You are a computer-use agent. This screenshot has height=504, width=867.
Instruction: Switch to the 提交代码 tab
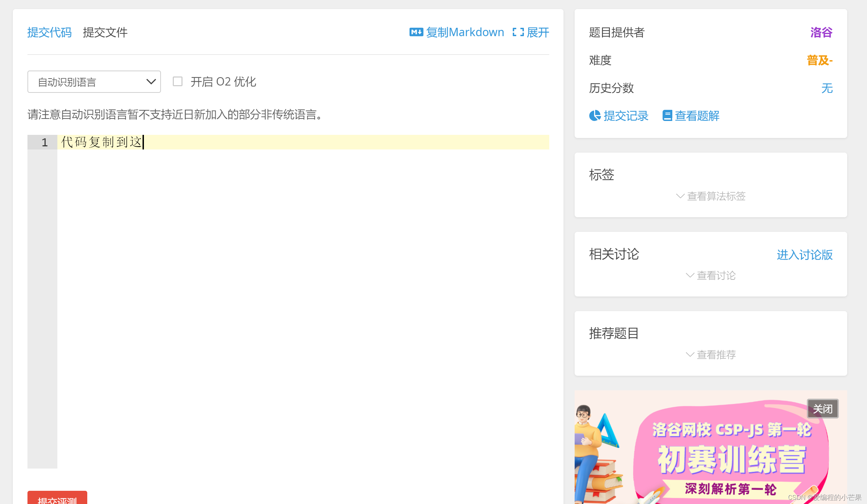pos(49,32)
